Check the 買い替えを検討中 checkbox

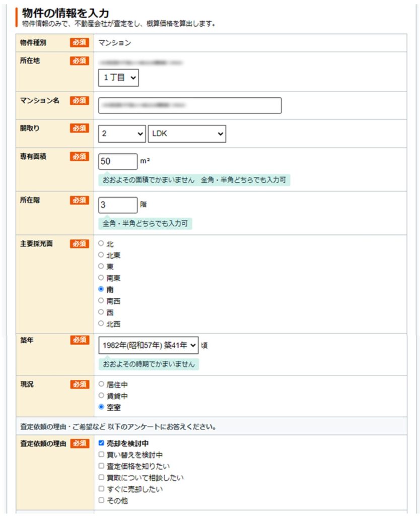(101, 455)
